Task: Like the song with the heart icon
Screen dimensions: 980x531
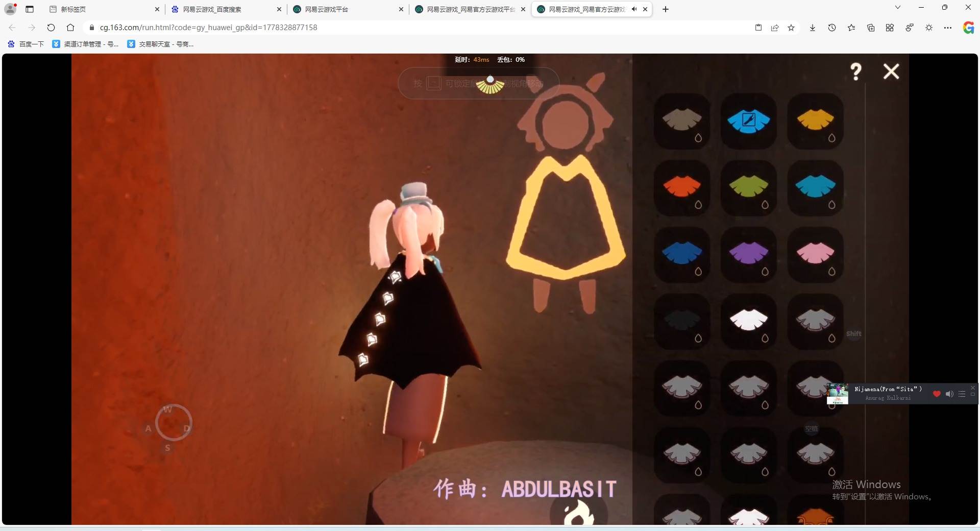Action: [937, 394]
